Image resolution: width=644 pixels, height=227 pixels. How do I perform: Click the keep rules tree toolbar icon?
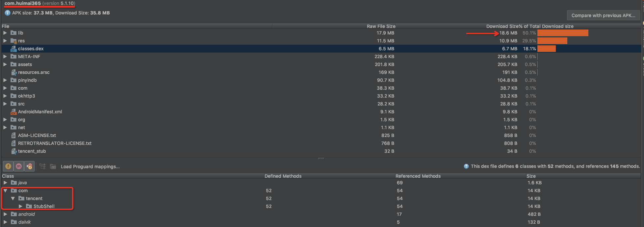point(42,166)
